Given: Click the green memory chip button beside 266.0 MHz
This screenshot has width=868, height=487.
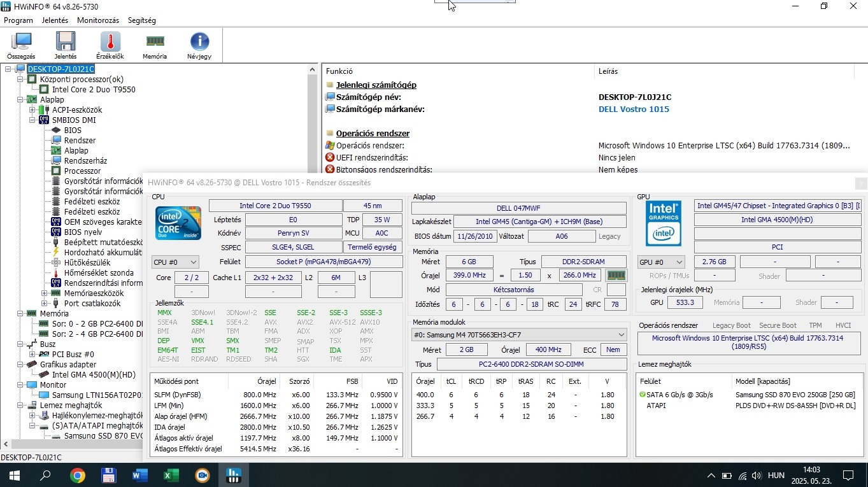Looking at the screenshot, I should coord(616,276).
